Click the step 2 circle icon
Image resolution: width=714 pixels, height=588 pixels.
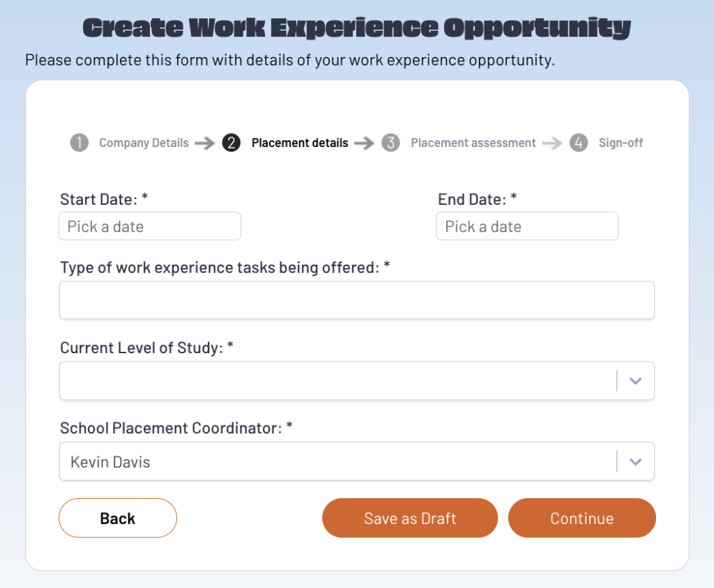click(x=231, y=143)
